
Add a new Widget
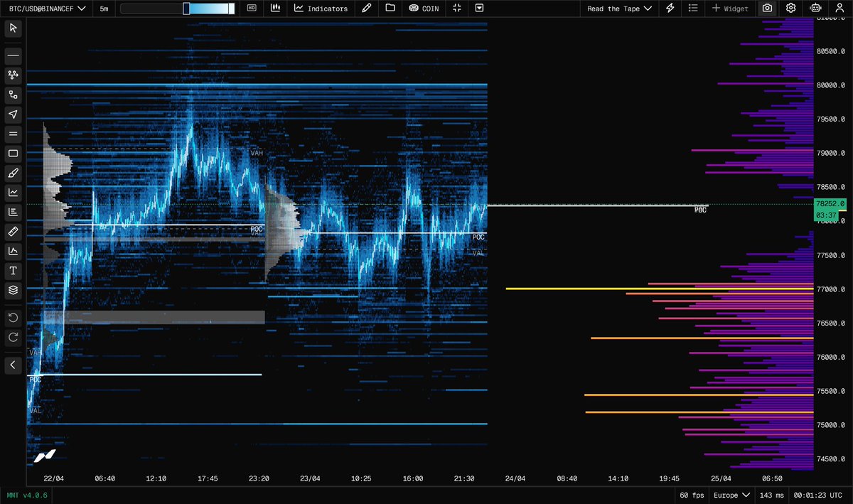point(730,9)
